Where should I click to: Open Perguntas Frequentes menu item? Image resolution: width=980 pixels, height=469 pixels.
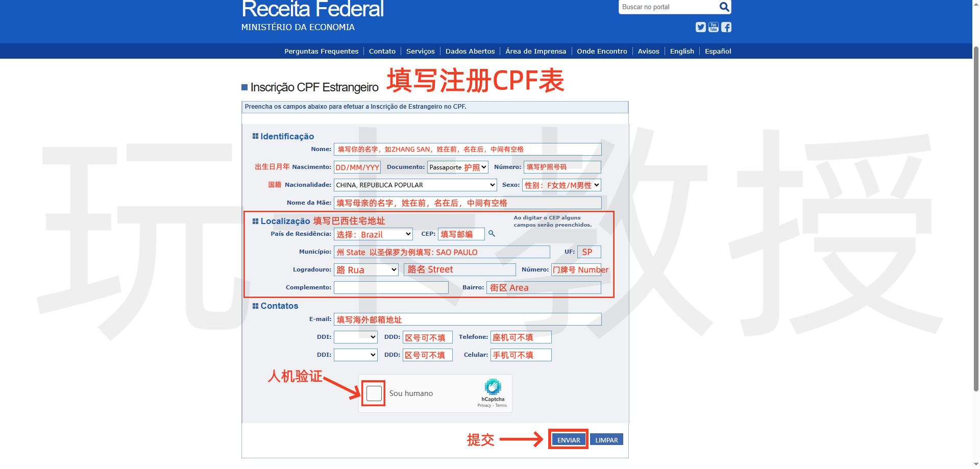click(321, 52)
